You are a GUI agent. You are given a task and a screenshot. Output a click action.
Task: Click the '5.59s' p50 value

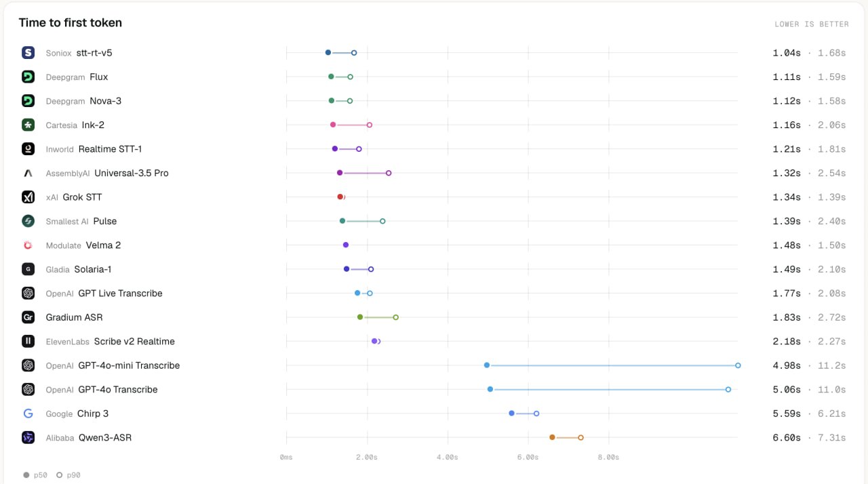(787, 414)
